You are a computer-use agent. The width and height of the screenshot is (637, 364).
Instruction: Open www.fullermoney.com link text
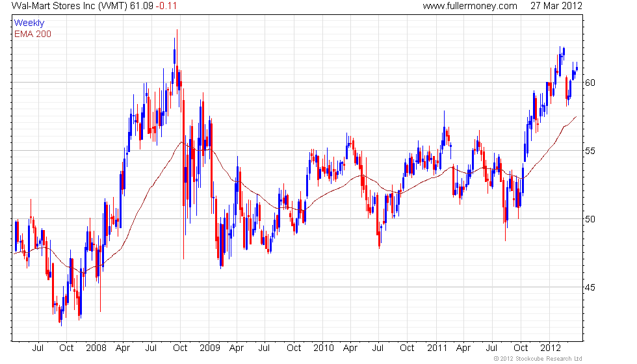tap(470, 6)
